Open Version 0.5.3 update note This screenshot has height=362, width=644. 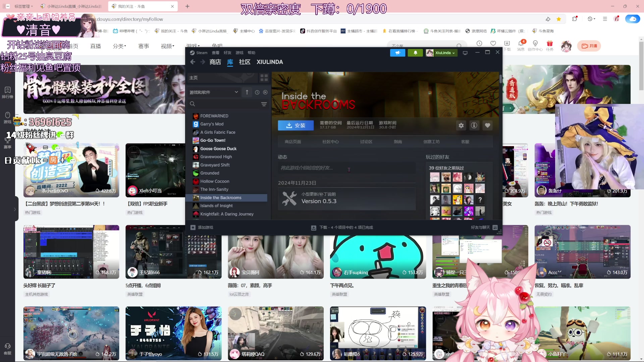coord(346,198)
